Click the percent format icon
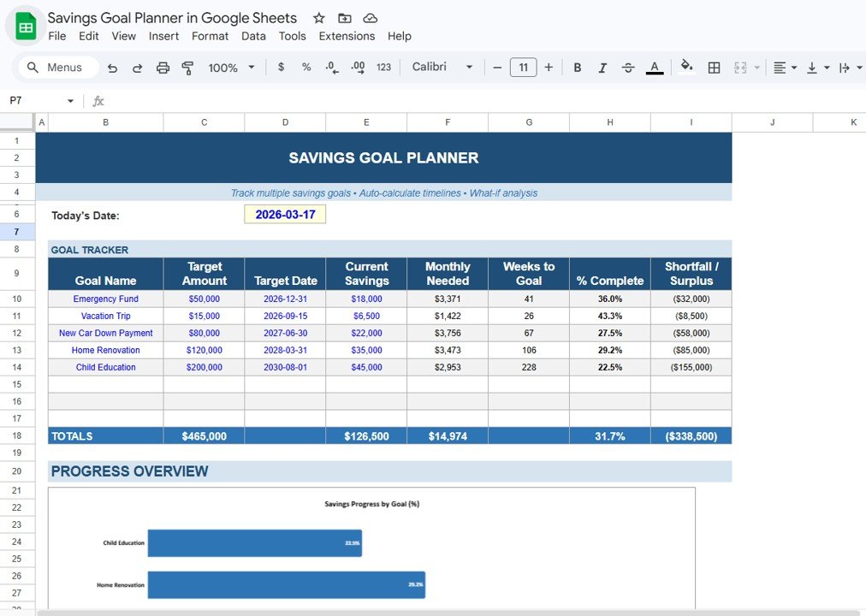This screenshot has height=616, width=866. point(306,67)
